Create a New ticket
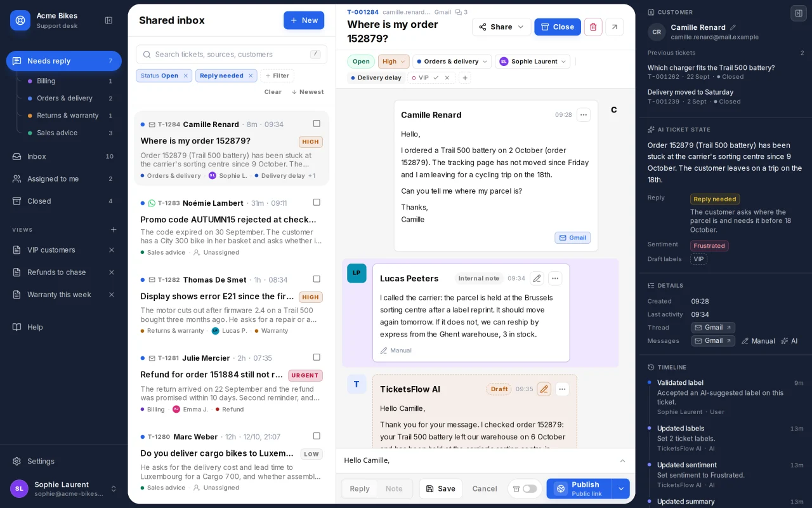 click(304, 20)
